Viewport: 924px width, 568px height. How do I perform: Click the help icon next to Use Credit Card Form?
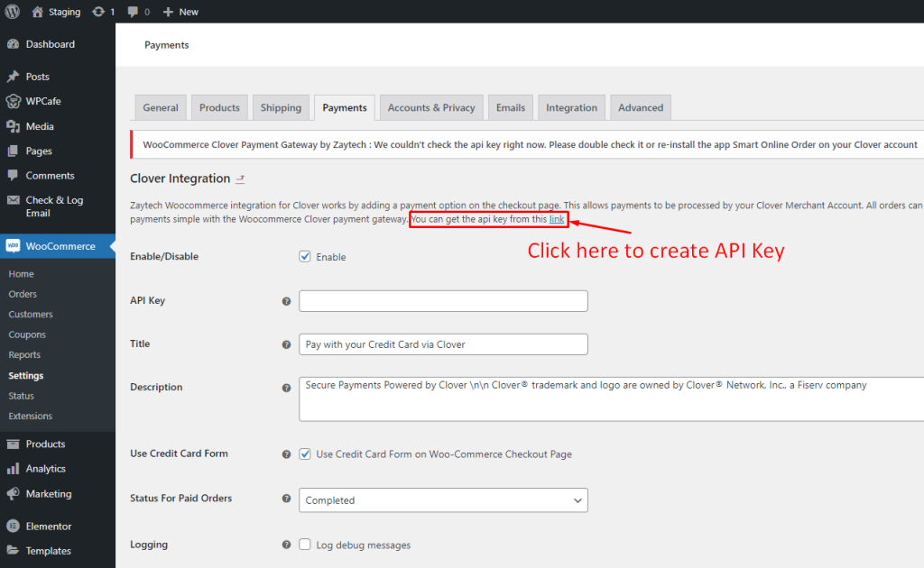tap(286, 454)
